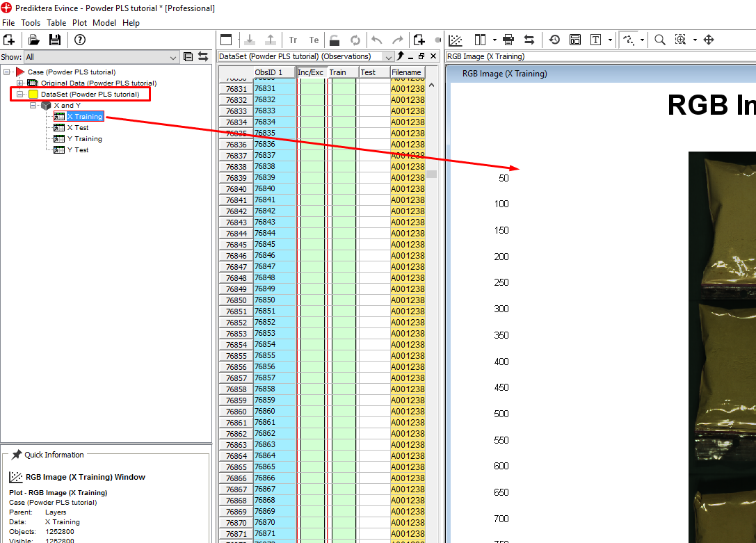Screen dimensions: 756x543
Task: Click the Te test set toolbar icon
Action: point(314,40)
